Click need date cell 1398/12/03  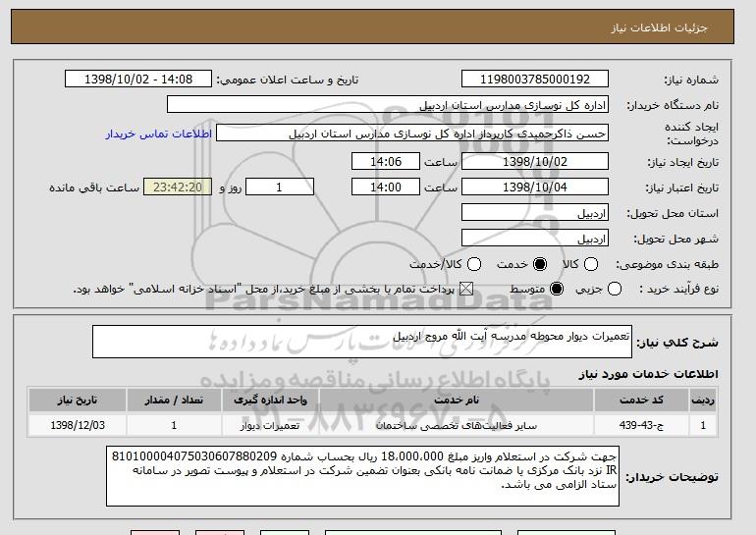[78, 425]
